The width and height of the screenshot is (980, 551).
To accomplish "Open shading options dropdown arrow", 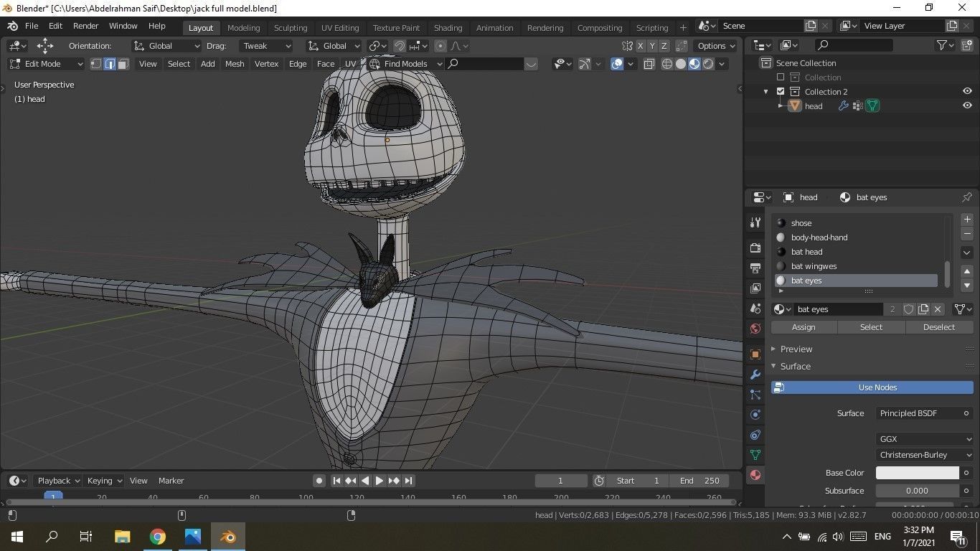I will (722, 64).
